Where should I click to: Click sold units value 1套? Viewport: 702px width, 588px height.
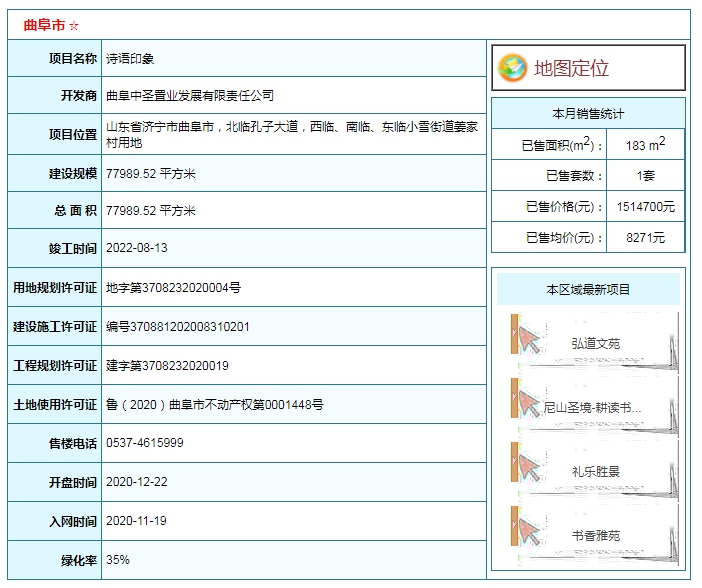(x=646, y=176)
